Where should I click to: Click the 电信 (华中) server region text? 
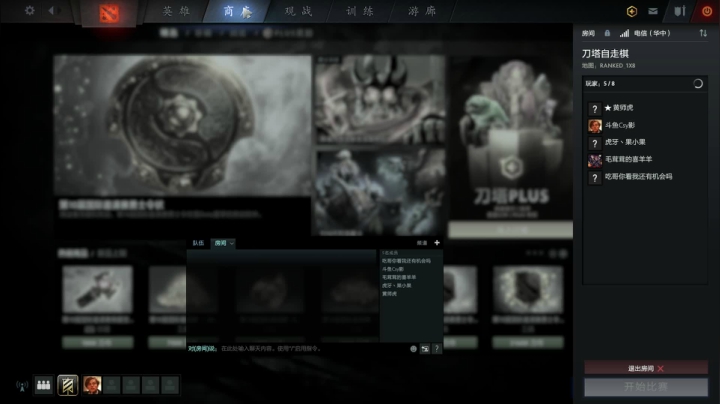point(652,33)
